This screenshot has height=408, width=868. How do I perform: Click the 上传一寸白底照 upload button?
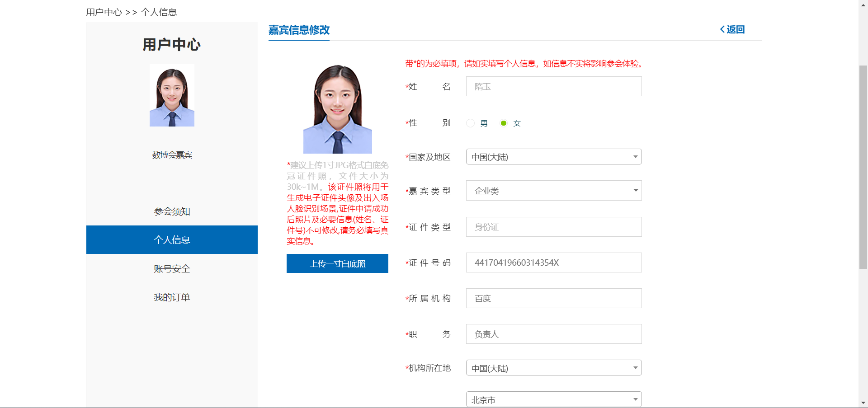[337, 263]
